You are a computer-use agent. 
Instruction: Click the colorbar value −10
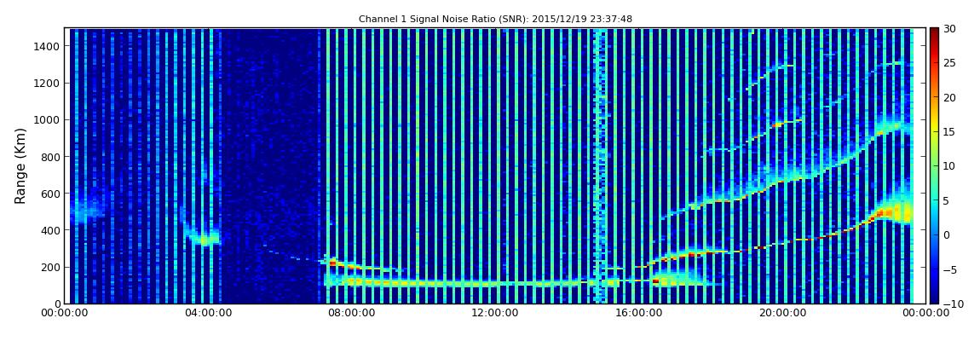click(x=953, y=304)
